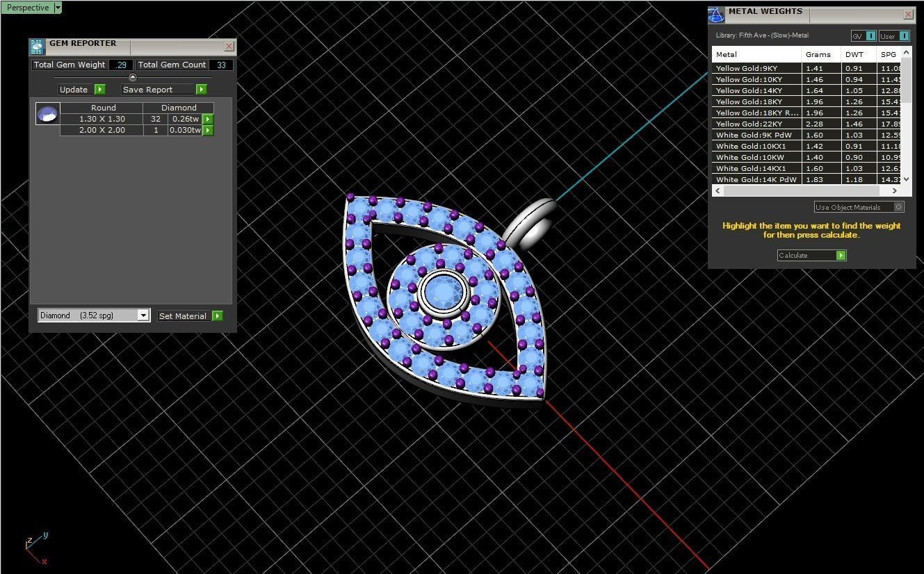Image resolution: width=924 pixels, height=574 pixels.
Task: Select the Yellow Gold:18KY row
Action: point(807,101)
